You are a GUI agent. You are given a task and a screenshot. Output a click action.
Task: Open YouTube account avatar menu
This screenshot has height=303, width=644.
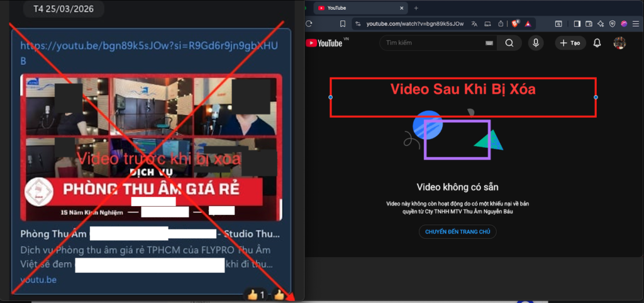point(619,43)
